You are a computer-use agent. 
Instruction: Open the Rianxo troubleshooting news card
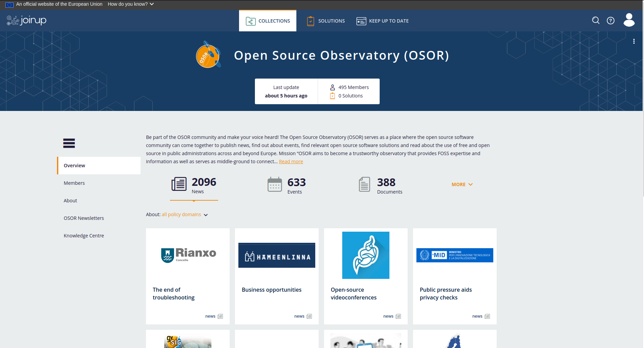[x=187, y=276]
